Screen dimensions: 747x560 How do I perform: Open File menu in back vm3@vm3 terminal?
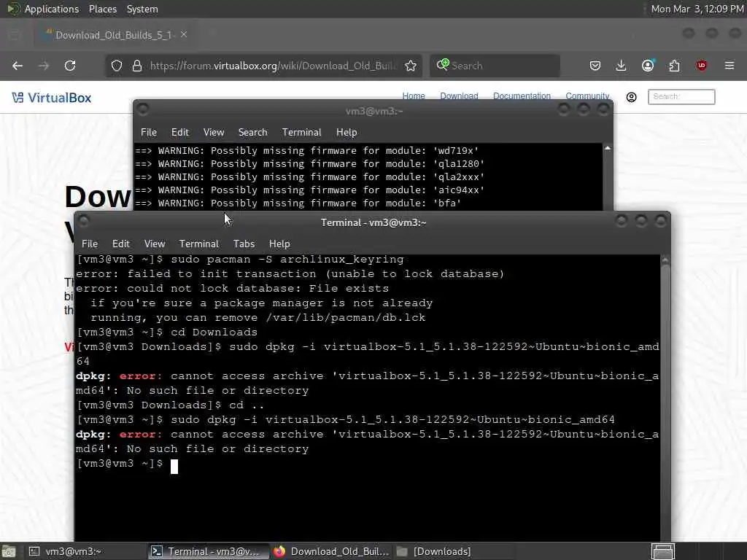149,133
